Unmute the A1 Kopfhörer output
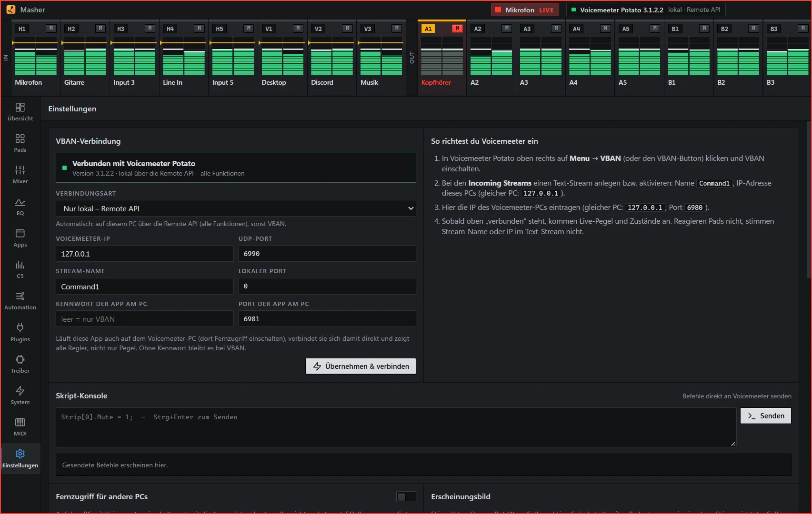This screenshot has height=514, width=812. pos(457,29)
